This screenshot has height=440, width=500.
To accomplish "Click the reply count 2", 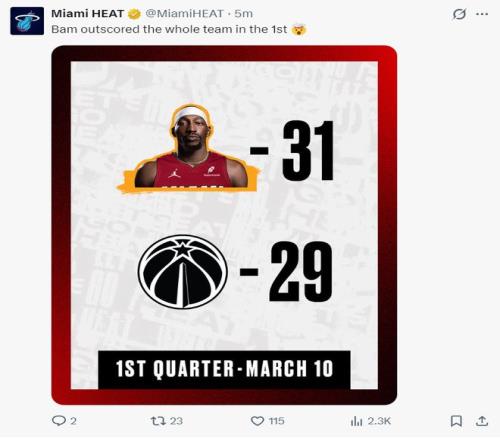I will click(73, 421).
